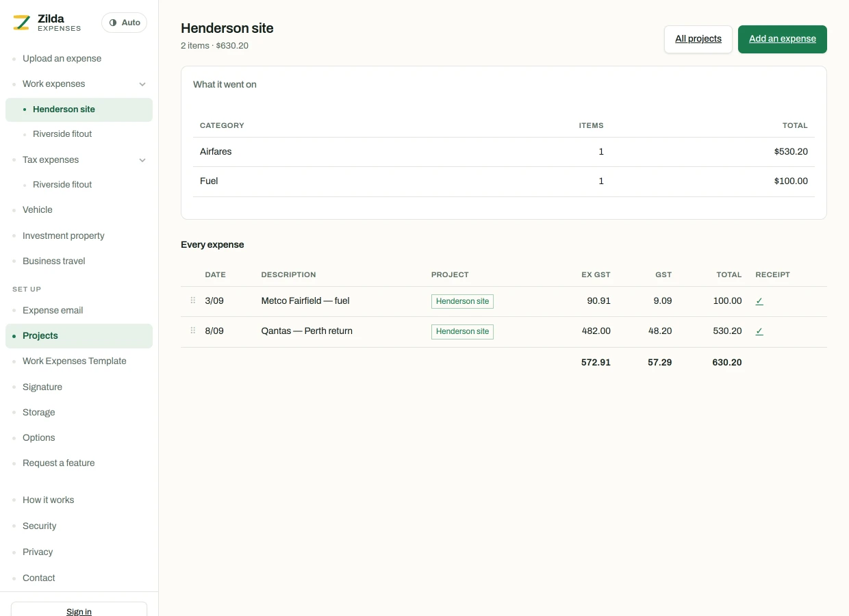Click the 3/09 date cell
The width and height of the screenshot is (849, 616).
214,300
